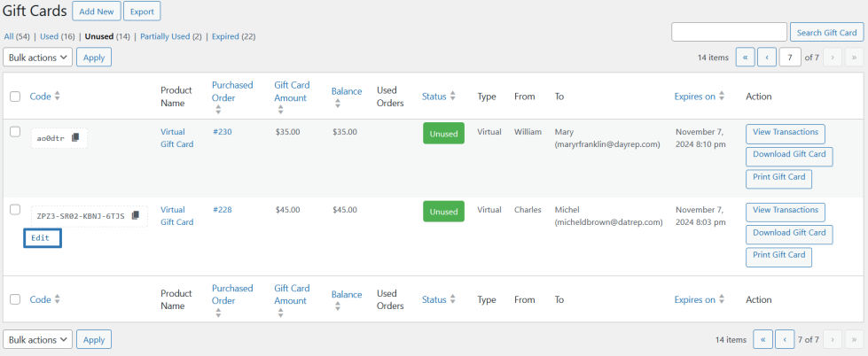The height and width of the screenshot is (356, 868).
Task: Copy the ZPZ3-SR02-KBNJ-6TJS code
Action: point(136,215)
